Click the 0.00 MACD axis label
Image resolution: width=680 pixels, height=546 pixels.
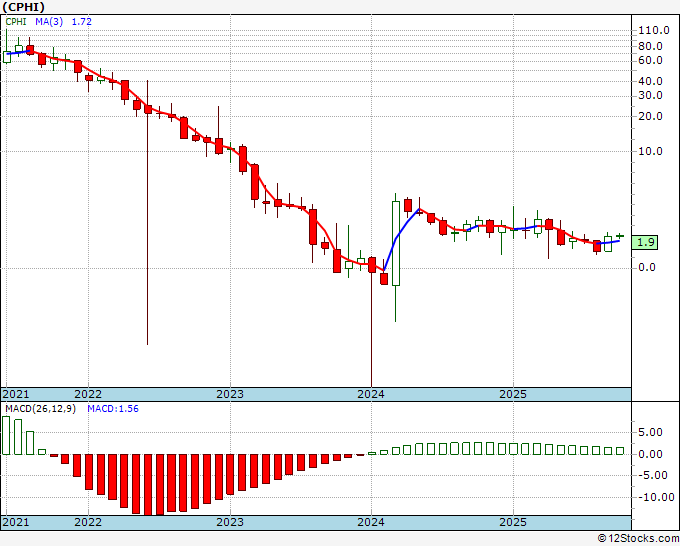pos(650,454)
